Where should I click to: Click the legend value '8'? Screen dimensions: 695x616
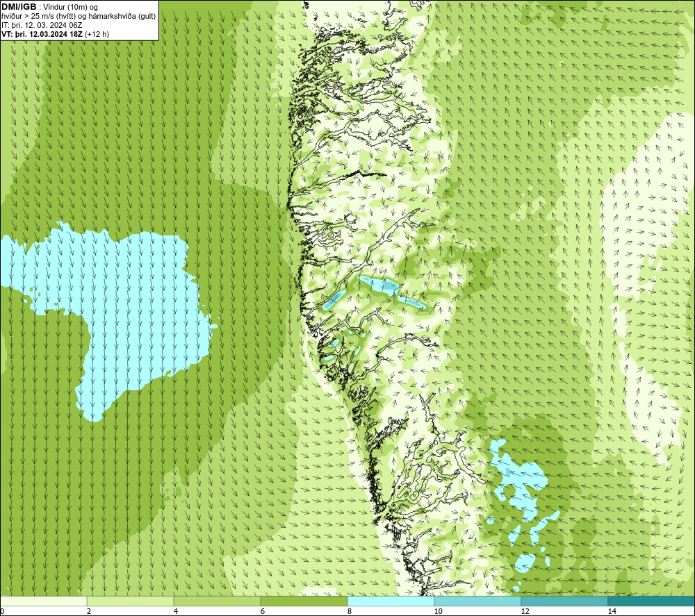click(x=350, y=611)
